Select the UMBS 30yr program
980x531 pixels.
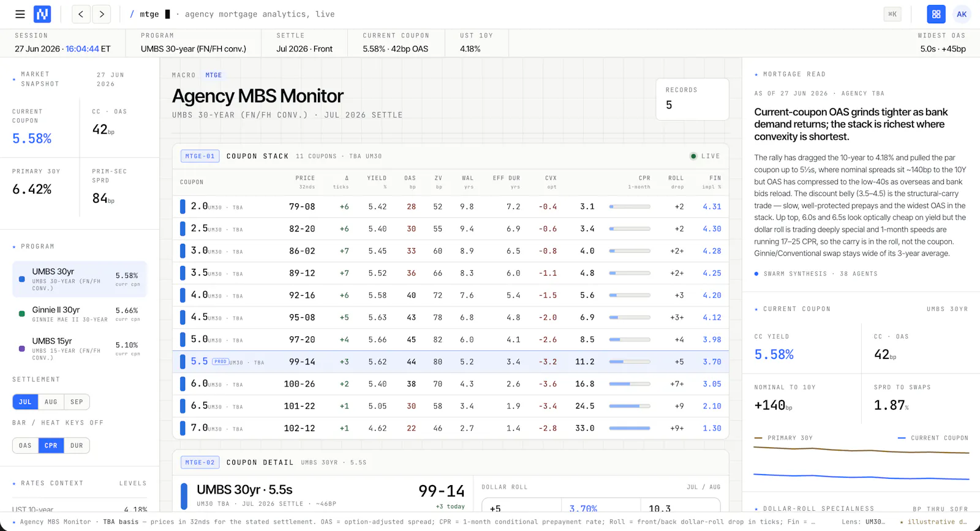80,279
